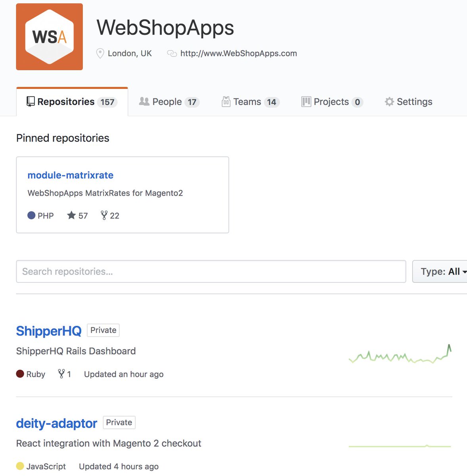467x476 pixels.
Task: Click the WebShopApps organization name heading
Action: click(x=165, y=28)
